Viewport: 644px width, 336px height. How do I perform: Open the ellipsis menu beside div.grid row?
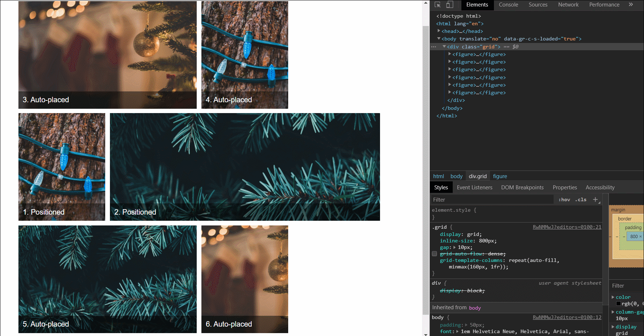point(434,47)
